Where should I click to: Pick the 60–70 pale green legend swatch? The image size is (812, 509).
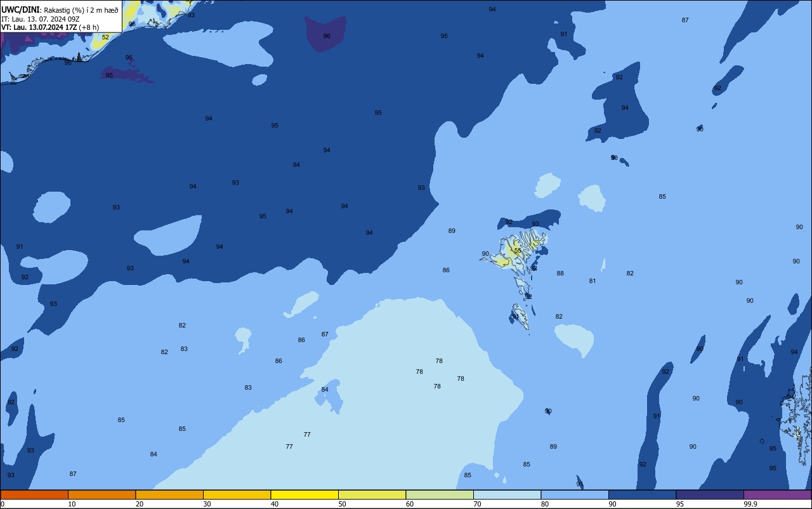coord(440,494)
